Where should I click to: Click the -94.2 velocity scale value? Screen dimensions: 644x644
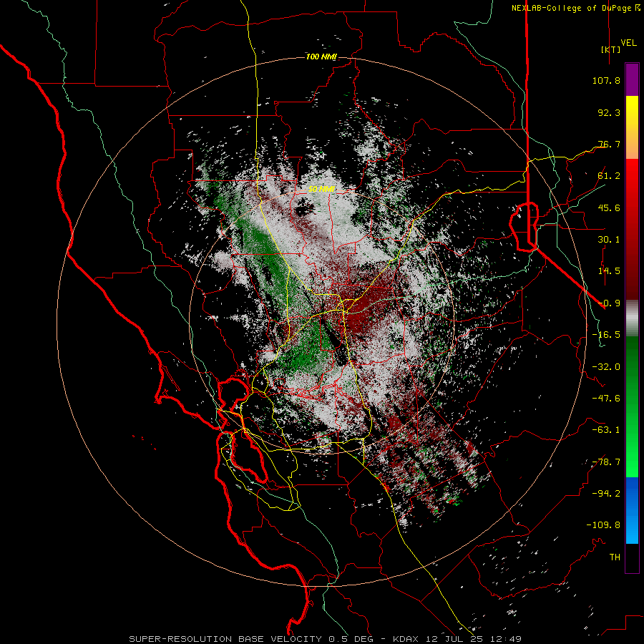606,494
